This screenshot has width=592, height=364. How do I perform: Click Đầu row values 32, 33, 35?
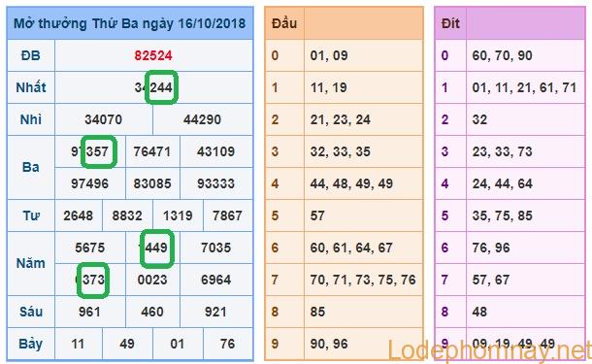point(341,151)
